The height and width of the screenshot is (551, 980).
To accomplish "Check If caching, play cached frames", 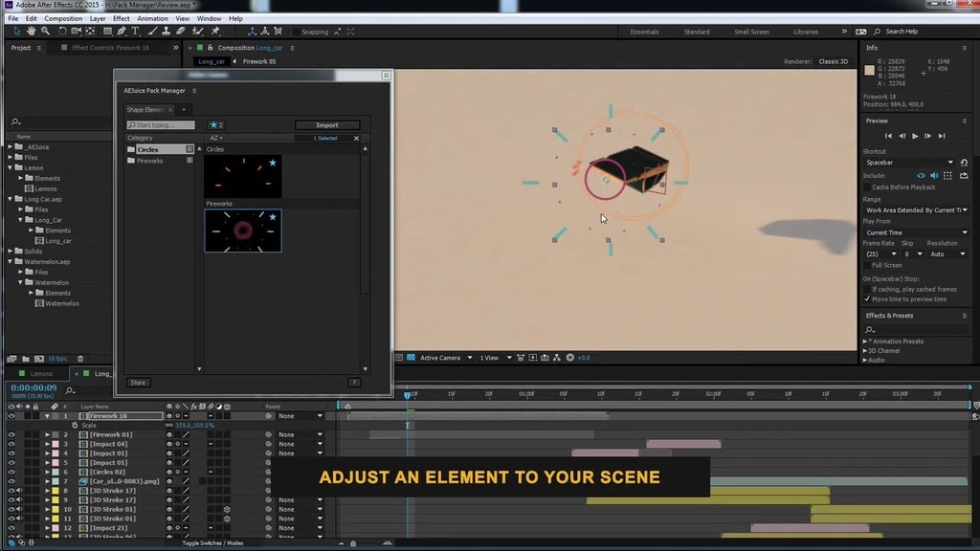I will (867, 289).
